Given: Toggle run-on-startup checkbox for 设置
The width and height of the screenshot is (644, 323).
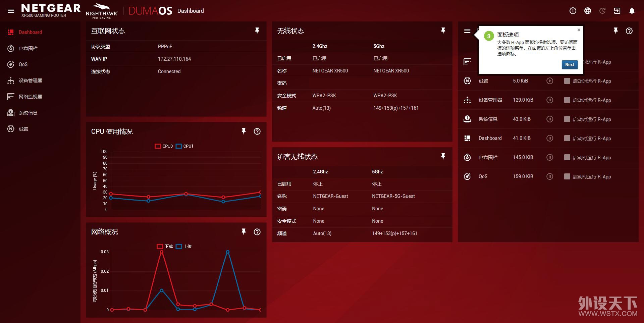Looking at the screenshot, I should pos(567,81).
